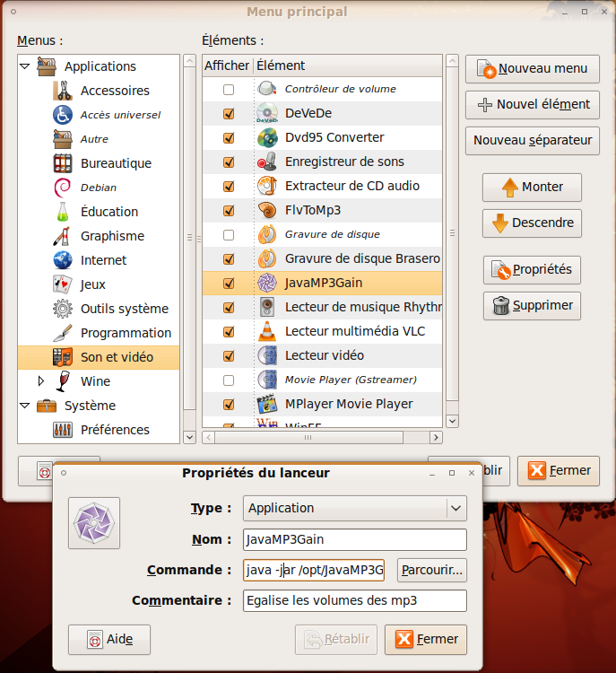Screen dimensions: 616x673
Task: Click the Dvd95 Converter disc icon
Action: (x=267, y=137)
